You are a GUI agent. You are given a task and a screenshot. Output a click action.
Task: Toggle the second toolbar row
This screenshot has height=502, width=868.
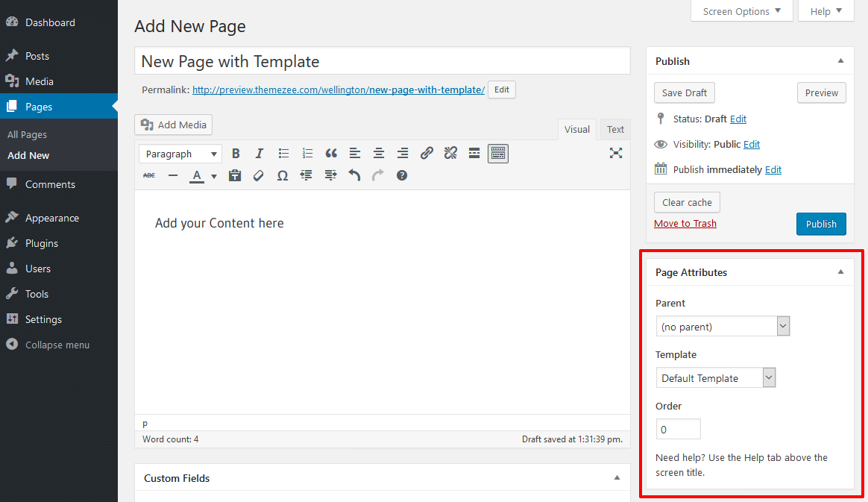point(498,153)
